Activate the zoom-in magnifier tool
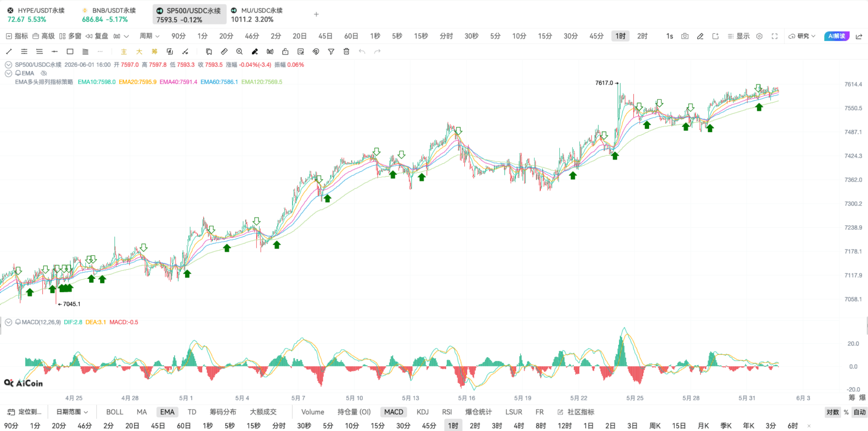The width and height of the screenshot is (868, 431). (x=239, y=52)
